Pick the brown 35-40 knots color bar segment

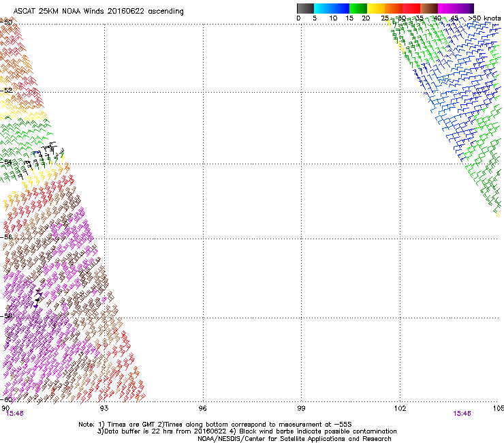(x=429, y=8)
